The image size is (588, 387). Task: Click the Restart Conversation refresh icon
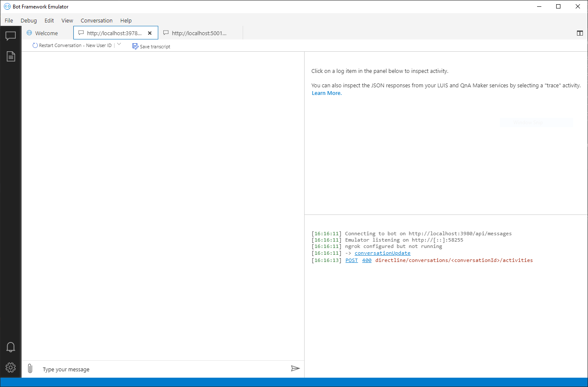pyautogui.click(x=34, y=45)
